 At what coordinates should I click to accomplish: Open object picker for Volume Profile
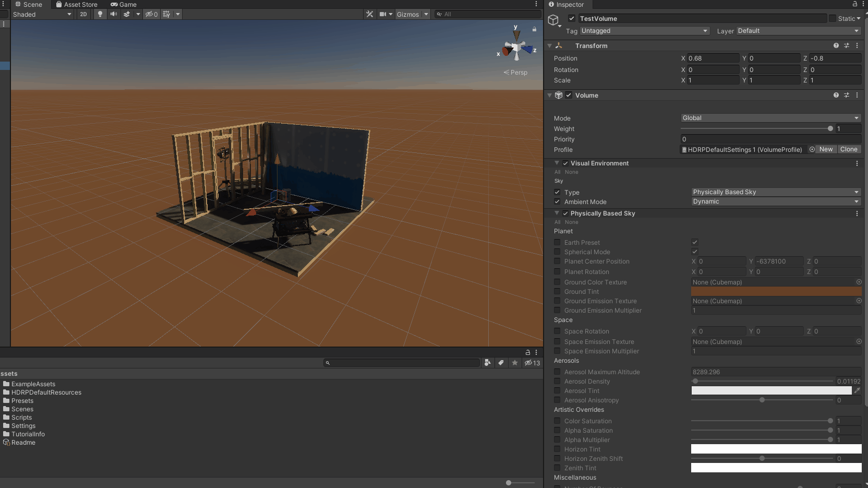pos(812,149)
